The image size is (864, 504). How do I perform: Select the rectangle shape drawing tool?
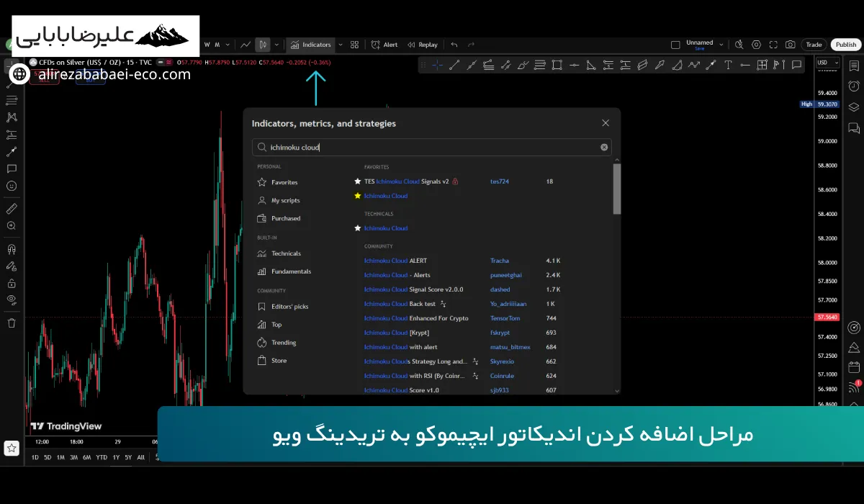click(x=557, y=65)
